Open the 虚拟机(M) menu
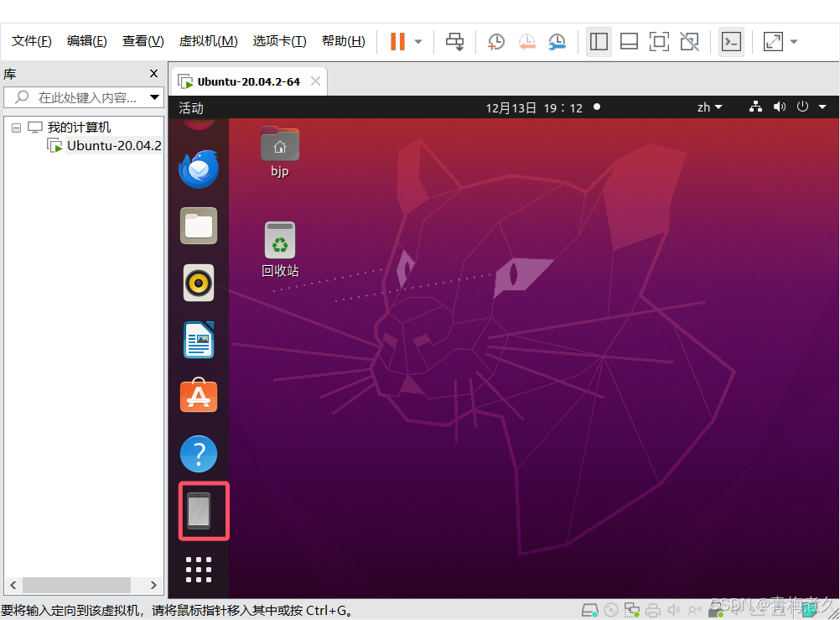Viewport: 840px width, 620px height. pyautogui.click(x=208, y=41)
